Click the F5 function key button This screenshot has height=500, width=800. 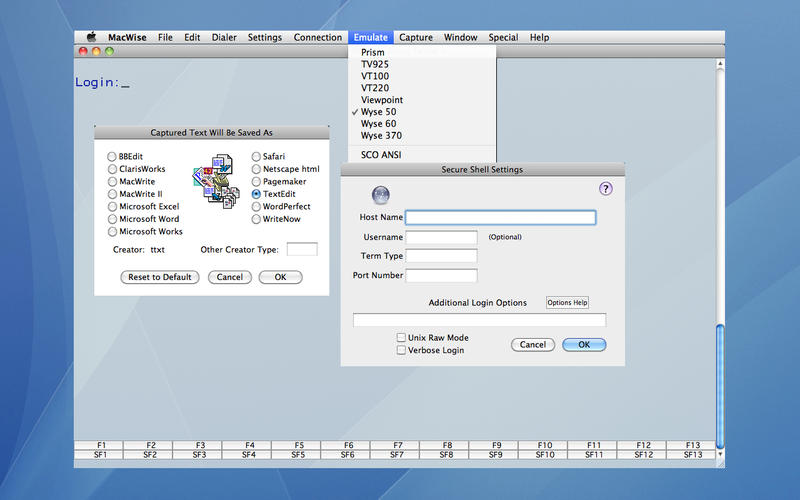pos(297,445)
